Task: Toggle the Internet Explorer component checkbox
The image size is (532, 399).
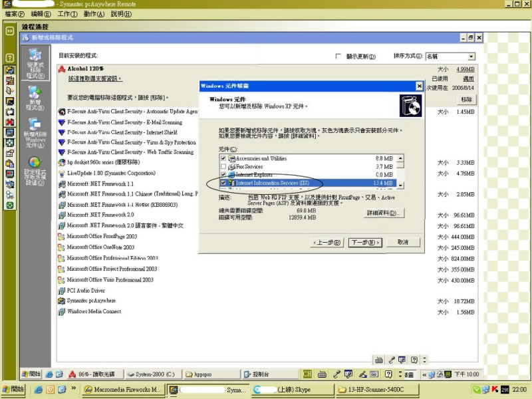Action: [x=223, y=175]
